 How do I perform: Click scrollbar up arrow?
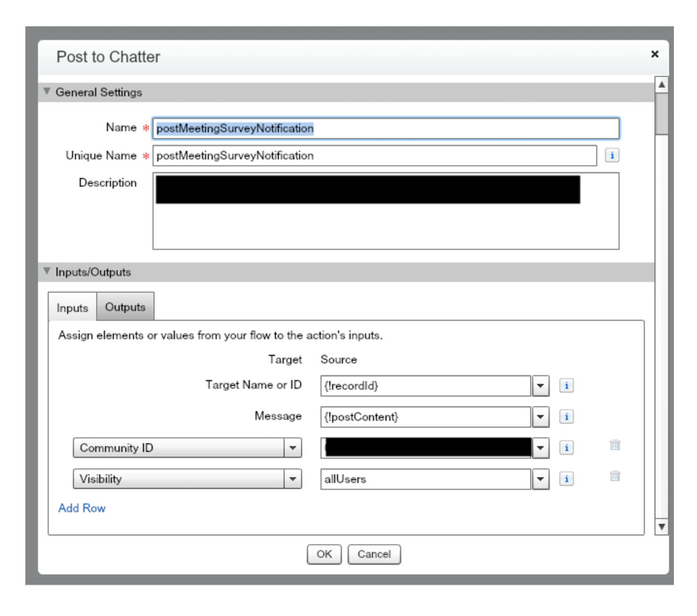point(662,84)
